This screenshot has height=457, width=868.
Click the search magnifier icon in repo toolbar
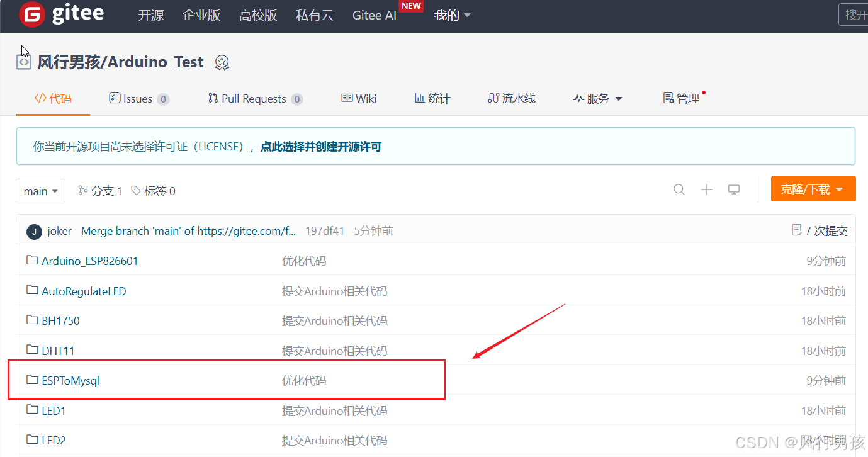pyautogui.click(x=679, y=189)
